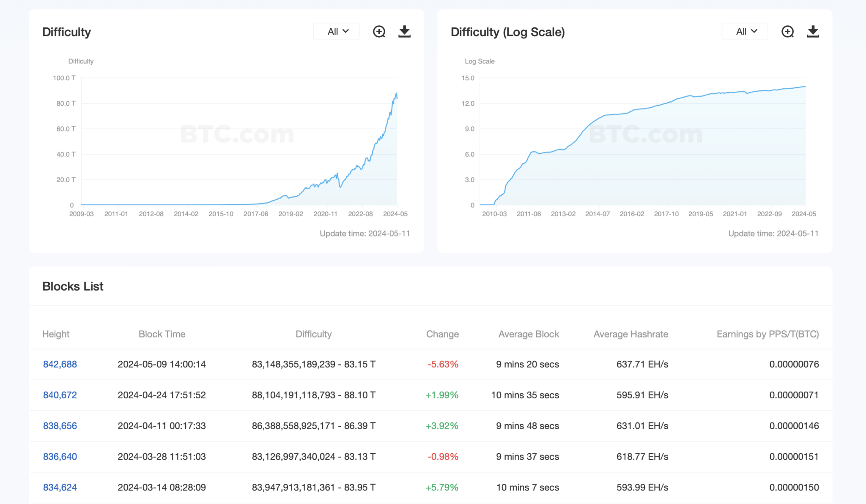This screenshot has height=504, width=866.
Task: Click the 88.10 T difficulty value row
Action: tap(313, 395)
